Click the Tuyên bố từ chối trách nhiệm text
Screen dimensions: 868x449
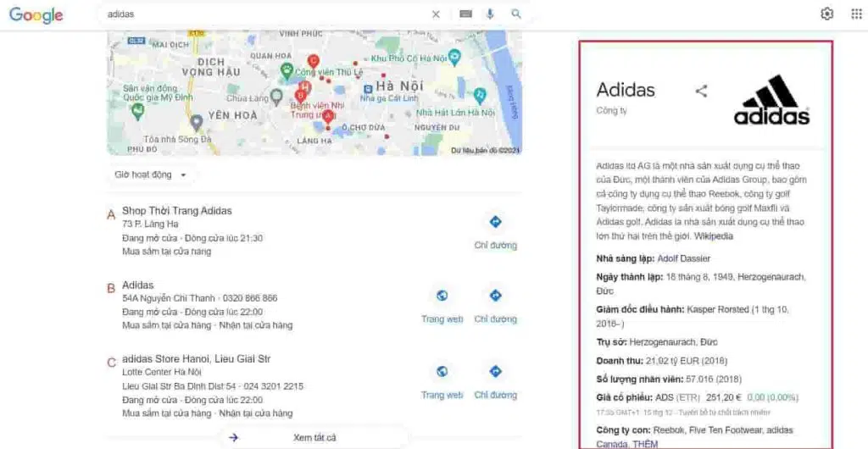tap(724, 413)
